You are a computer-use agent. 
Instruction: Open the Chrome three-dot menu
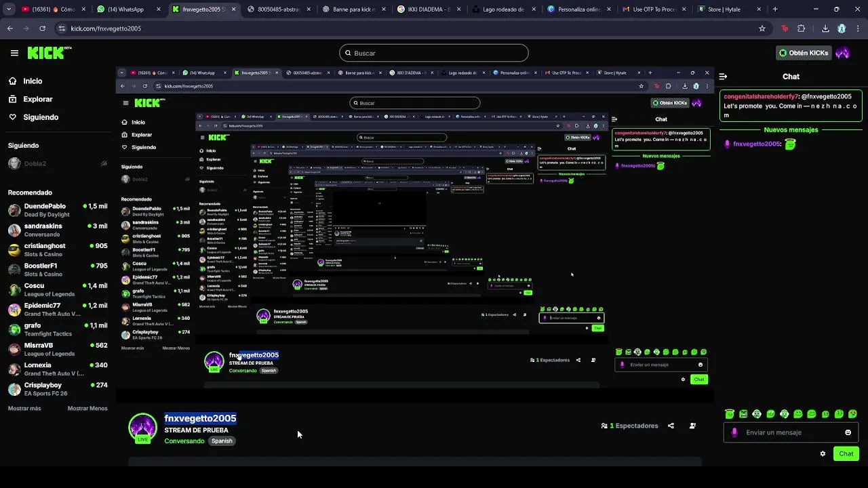(x=857, y=28)
